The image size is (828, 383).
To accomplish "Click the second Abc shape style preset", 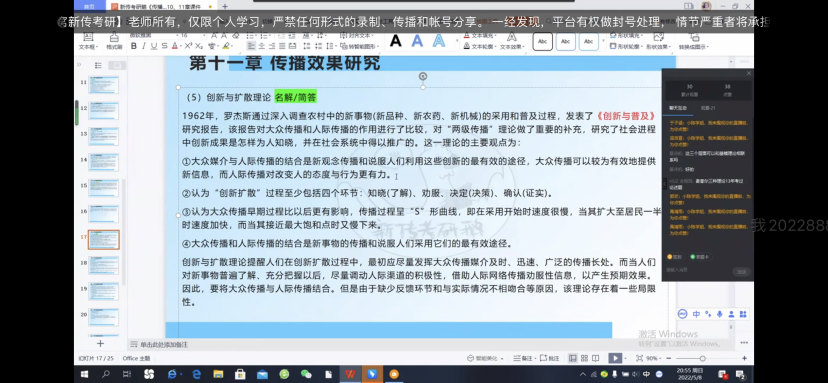I will [566, 41].
